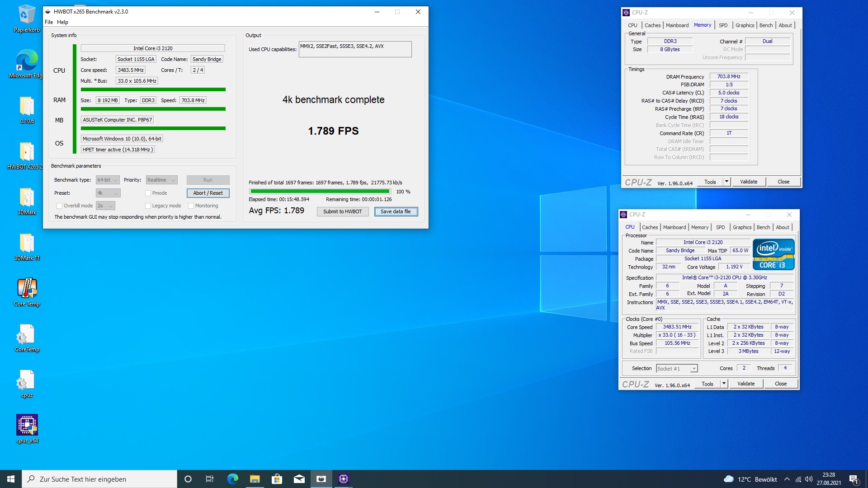Open the 3DMark desktop folder
Image resolution: width=868 pixels, height=488 pixels.
pyautogui.click(x=27, y=201)
